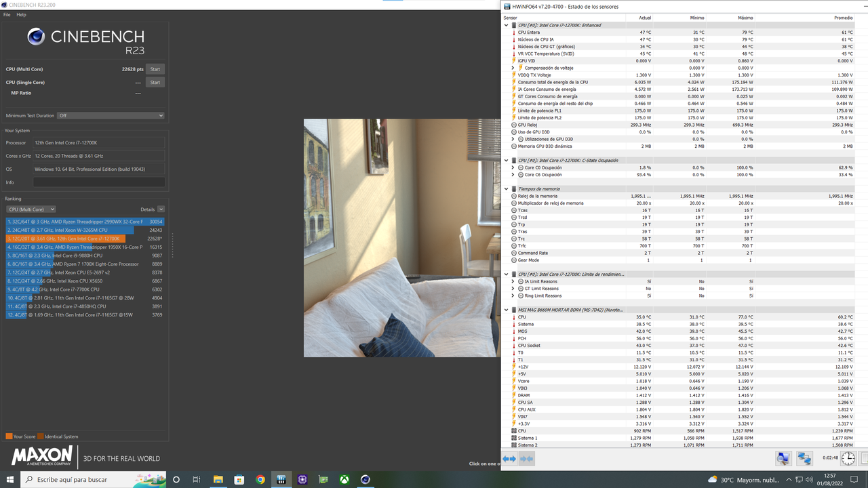Image resolution: width=868 pixels, height=488 pixels.
Task: Open the Help menu in Cinebench
Action: pyautogui.click(x=21, y=14)
